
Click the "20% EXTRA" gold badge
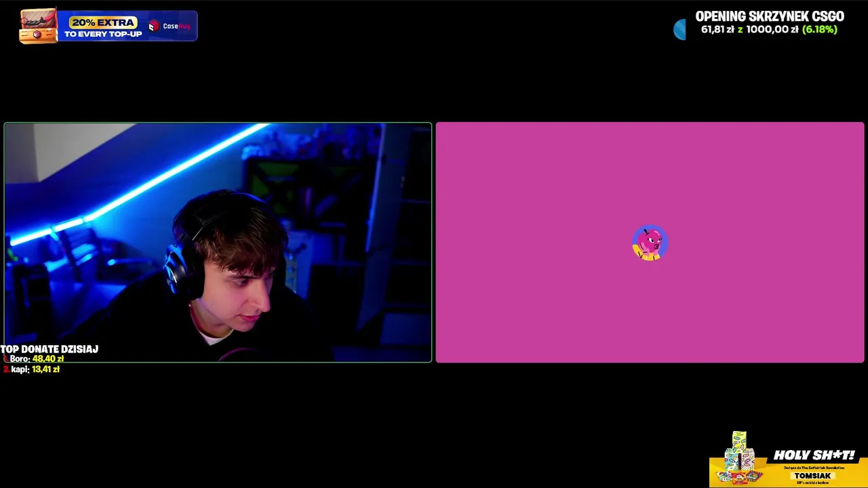click(x=103, y=22)
